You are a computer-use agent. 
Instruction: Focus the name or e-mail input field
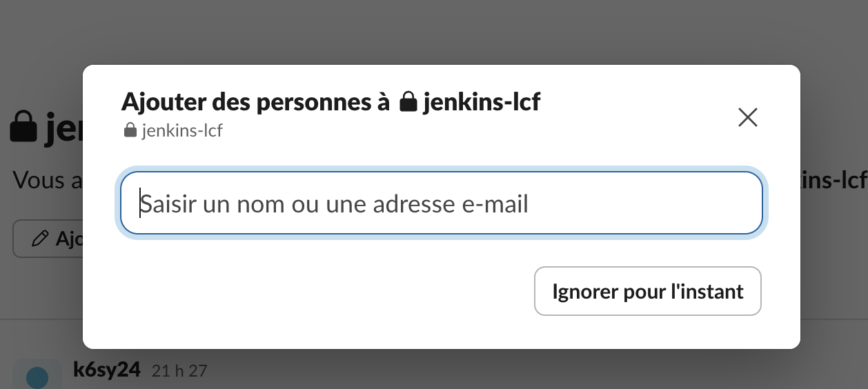tap(442, 203)
